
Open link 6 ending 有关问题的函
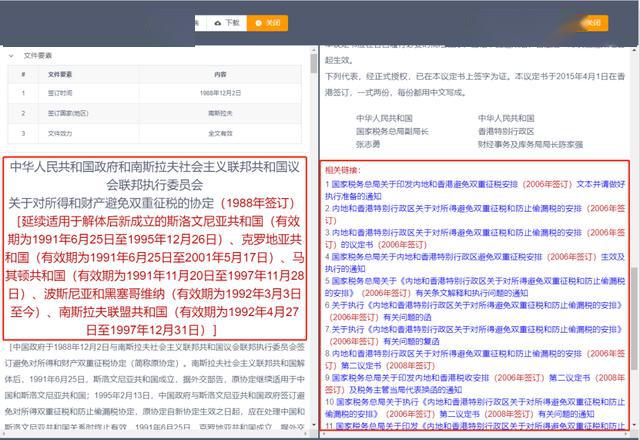[x=475, y=311]
